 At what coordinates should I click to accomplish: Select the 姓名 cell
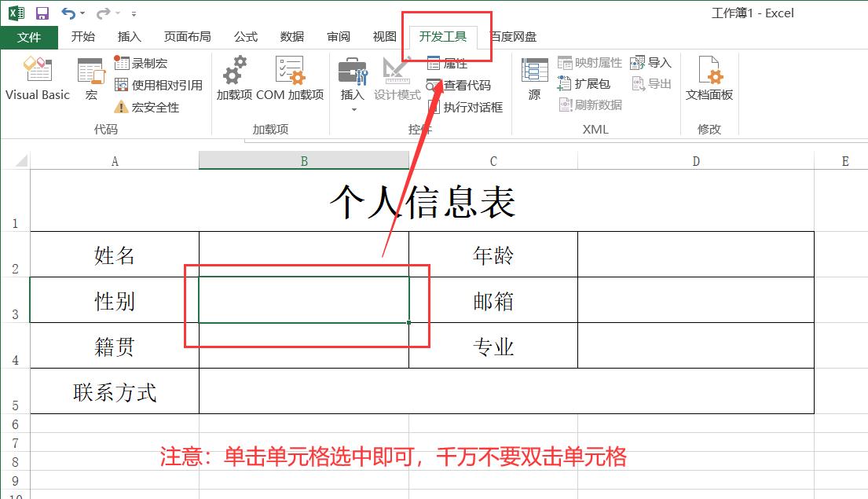tap(115, 254)
